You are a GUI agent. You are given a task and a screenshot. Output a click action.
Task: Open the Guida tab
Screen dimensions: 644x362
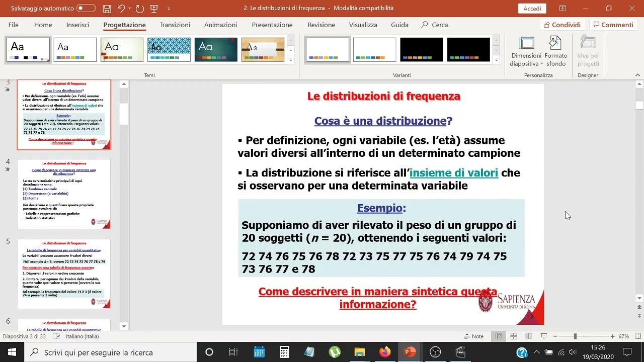coord(399,25)
